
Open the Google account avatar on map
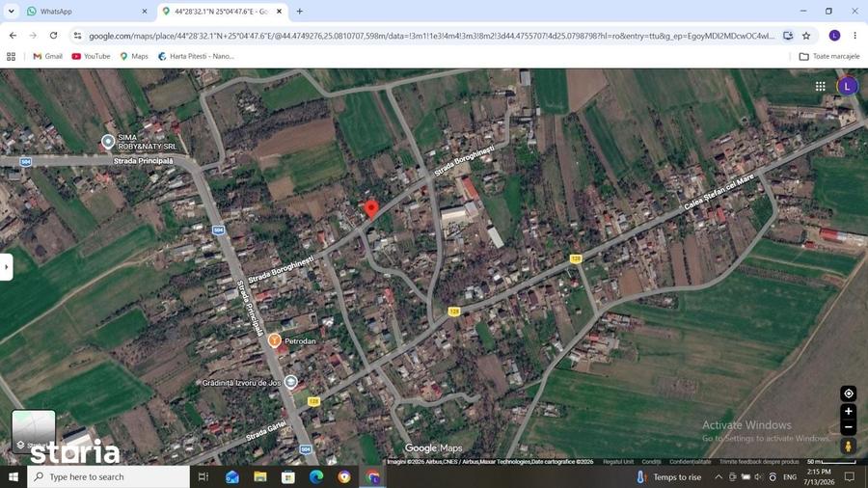click(x=847, y=86)
